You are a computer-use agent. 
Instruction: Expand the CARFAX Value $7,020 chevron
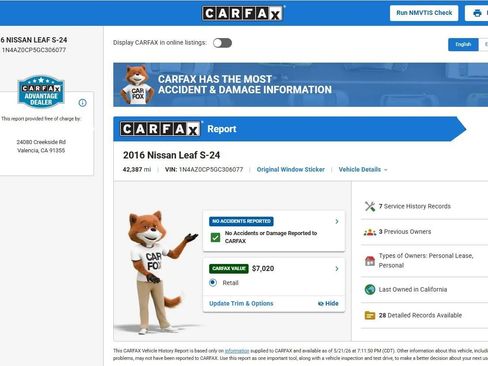(337, 269)
